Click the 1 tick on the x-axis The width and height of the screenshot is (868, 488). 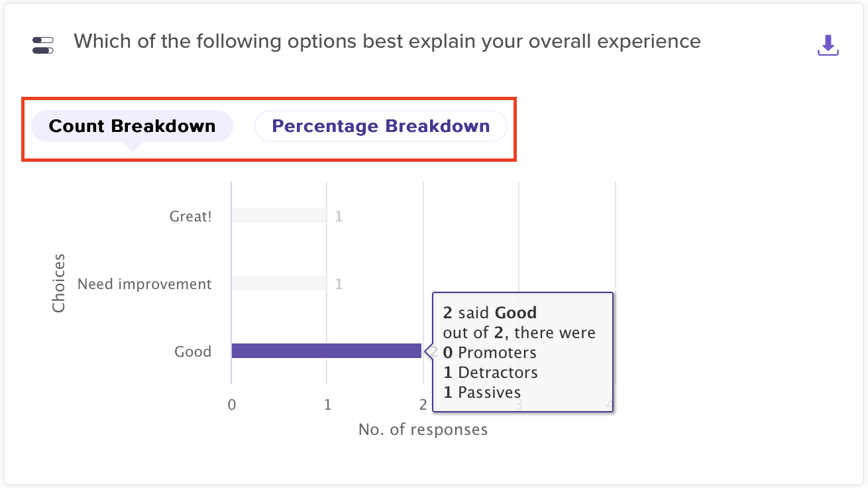tap(327, 404)
